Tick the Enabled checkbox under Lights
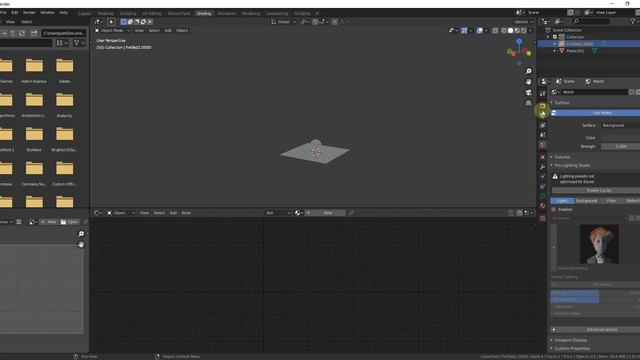The width and height of the screenshot is (640, 360). point(554,210)
